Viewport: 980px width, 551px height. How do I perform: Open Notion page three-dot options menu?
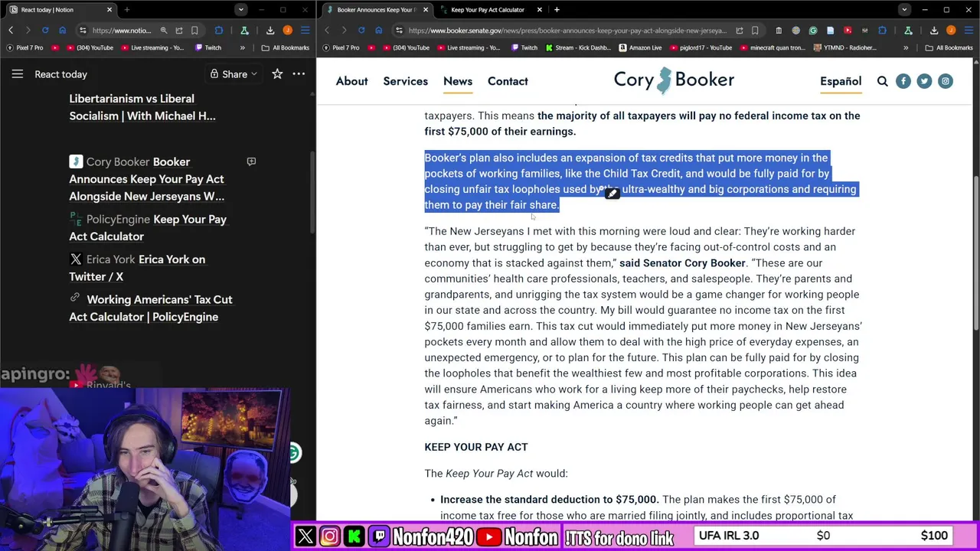pos(299,74)
